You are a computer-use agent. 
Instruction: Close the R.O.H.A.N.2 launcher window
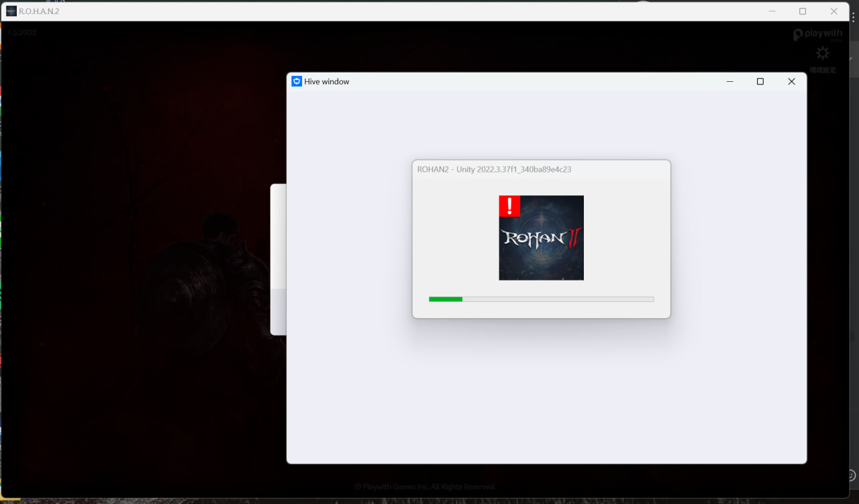click(833, 11)
